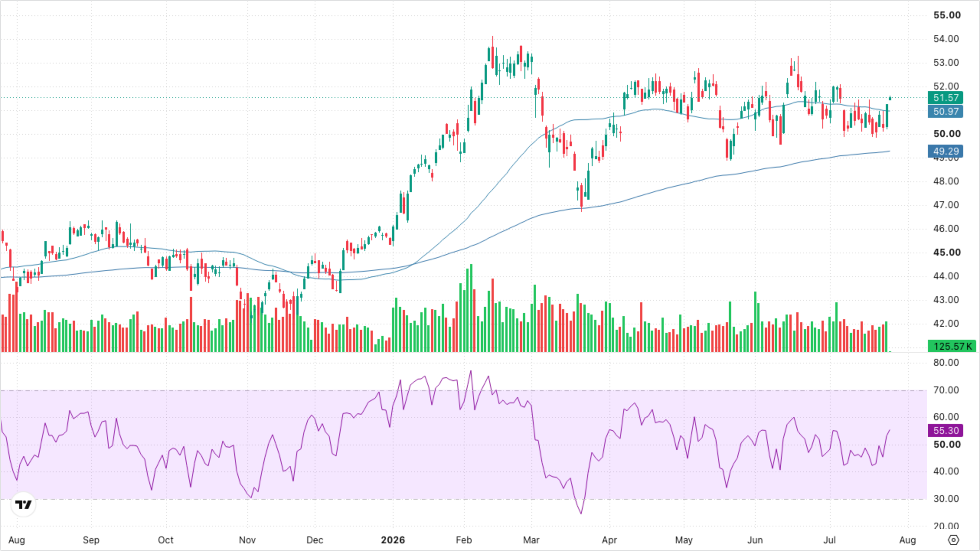980x551 pixels.
Task: Click the 80.00 label on the RSI scale
Action: [946, 362]
